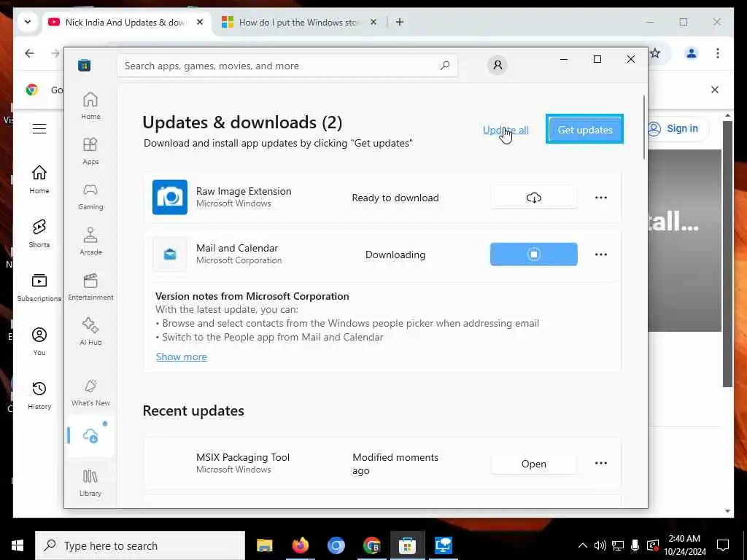Go to Gaming section in Store
Viewport: 747px width, 560px height.
pos(90,196)
